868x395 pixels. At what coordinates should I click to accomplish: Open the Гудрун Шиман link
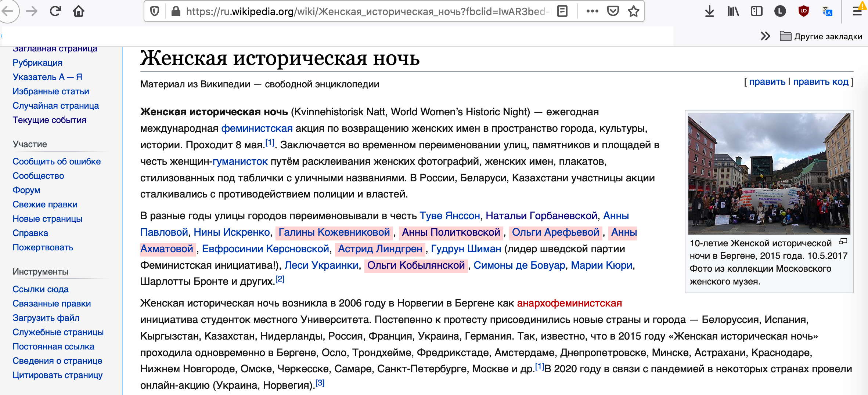coord(466,249)
